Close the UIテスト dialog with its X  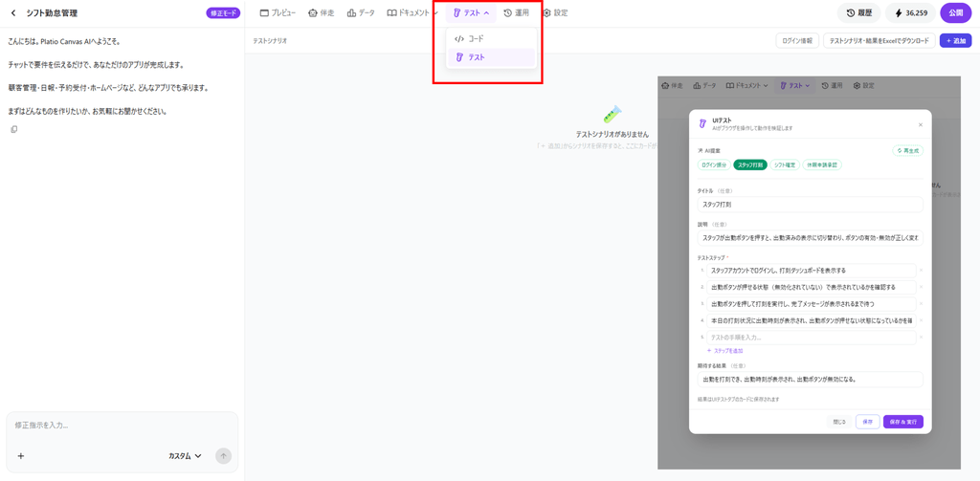920,124
